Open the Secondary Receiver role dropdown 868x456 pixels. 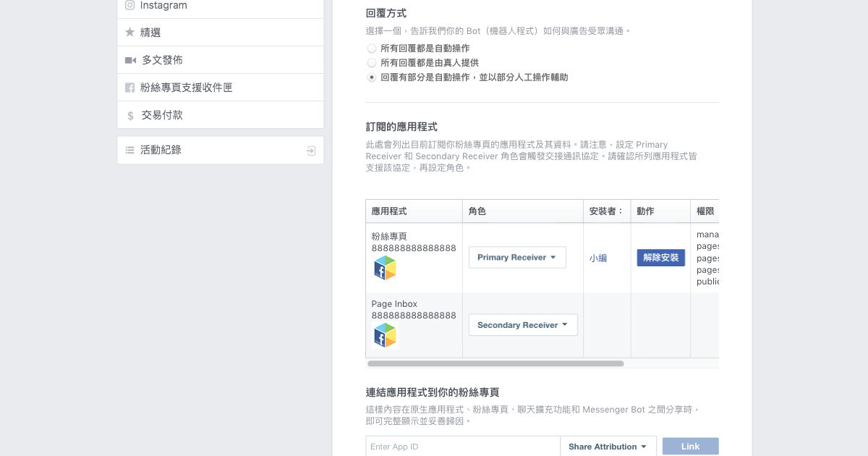[522, 325]
